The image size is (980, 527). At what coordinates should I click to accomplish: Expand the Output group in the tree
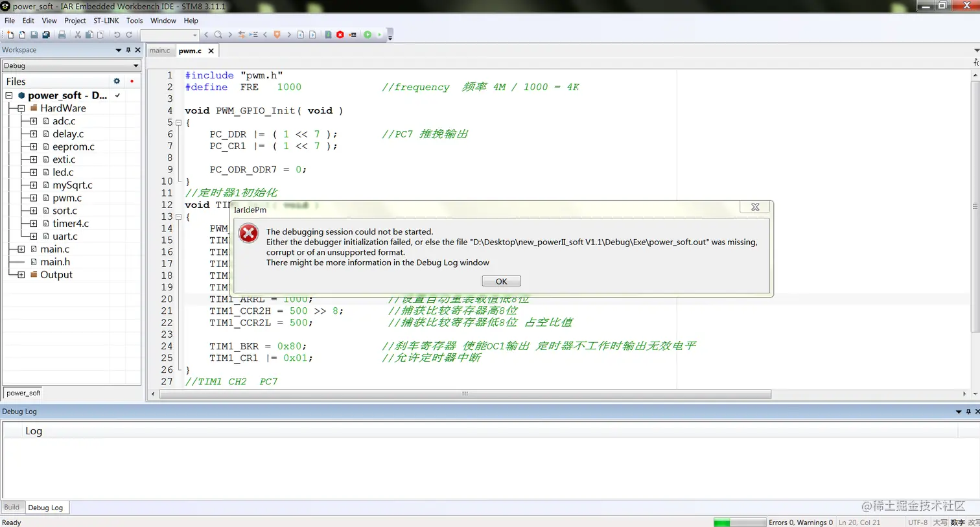coord(21,275)
